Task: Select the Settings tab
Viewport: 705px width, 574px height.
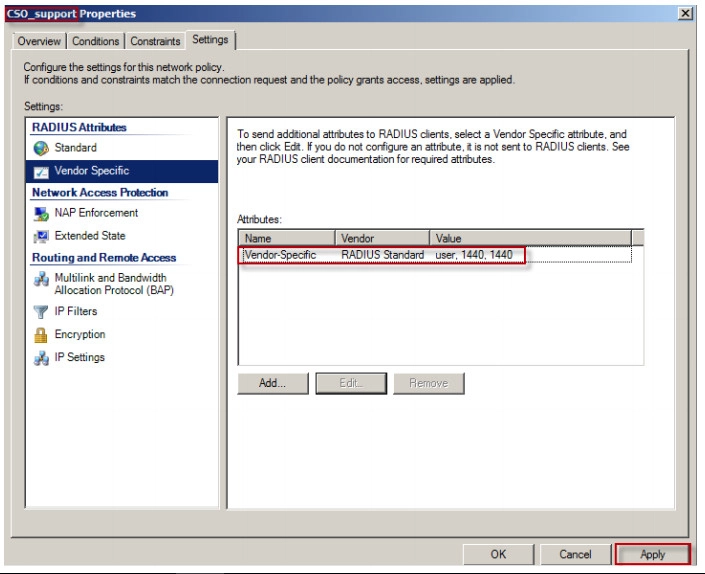Action: click(210, 40)
